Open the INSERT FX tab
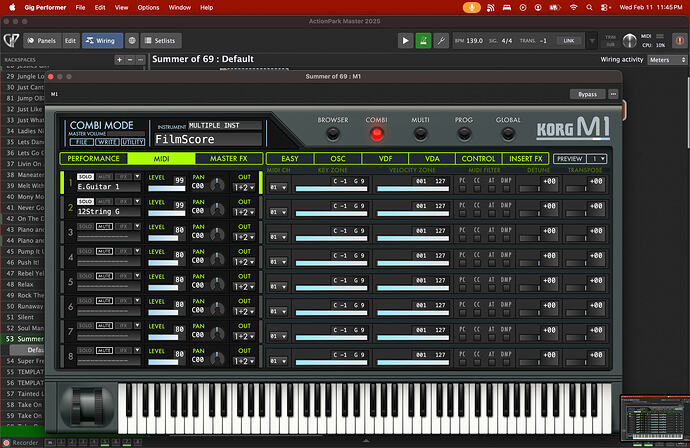The image size is (690, 448). pyautogui.click(x=525, y=158)
